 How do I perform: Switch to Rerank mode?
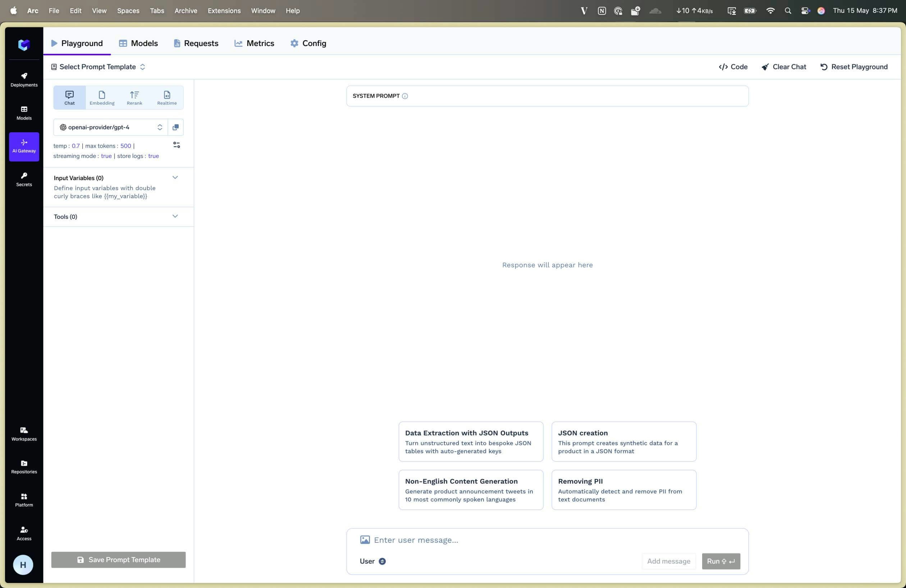tap(134, 98)
